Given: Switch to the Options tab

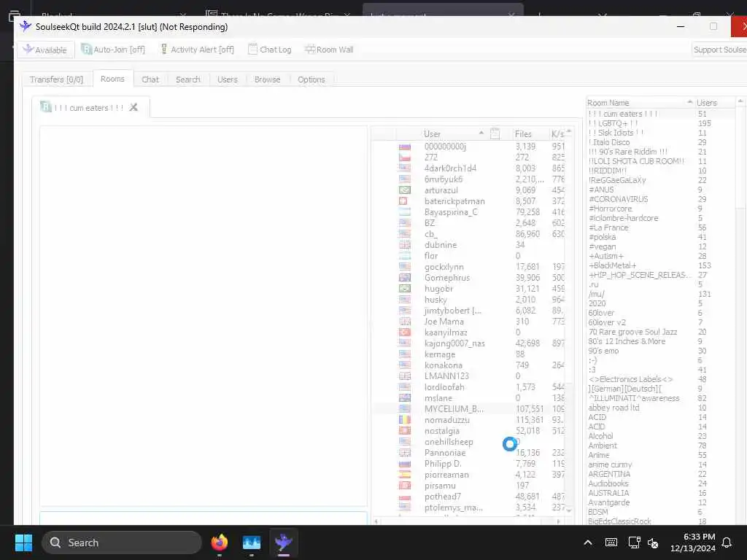Looking at the screenshot, I should coord(311,79).
